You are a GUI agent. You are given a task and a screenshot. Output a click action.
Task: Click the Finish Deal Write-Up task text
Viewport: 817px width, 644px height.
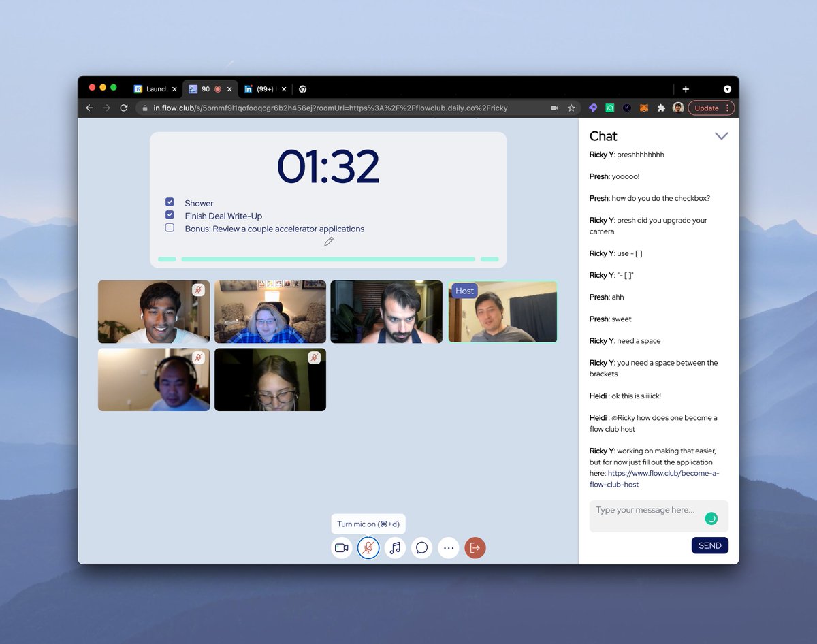pyautogui.click(x=223, y=216)
